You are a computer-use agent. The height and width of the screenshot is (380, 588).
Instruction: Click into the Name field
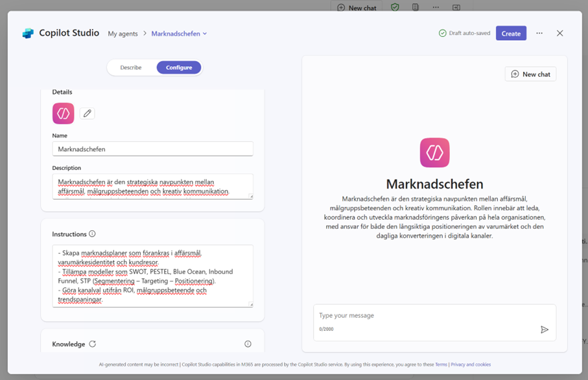point(152,149)
